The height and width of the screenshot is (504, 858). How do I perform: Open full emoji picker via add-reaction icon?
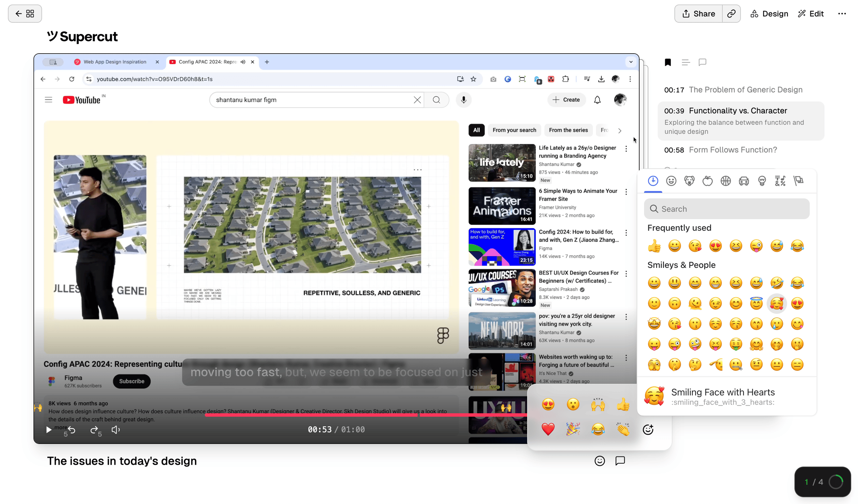tap(648, 429)
